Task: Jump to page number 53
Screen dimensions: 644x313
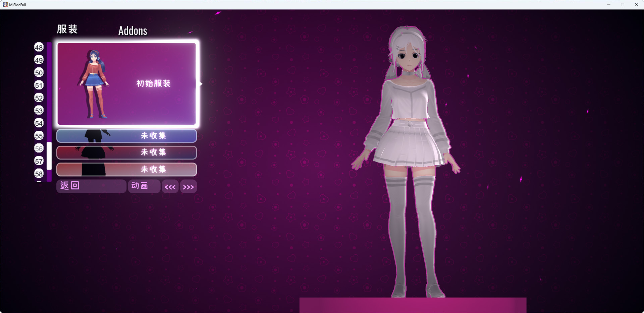Action: [x=39, y=110]
